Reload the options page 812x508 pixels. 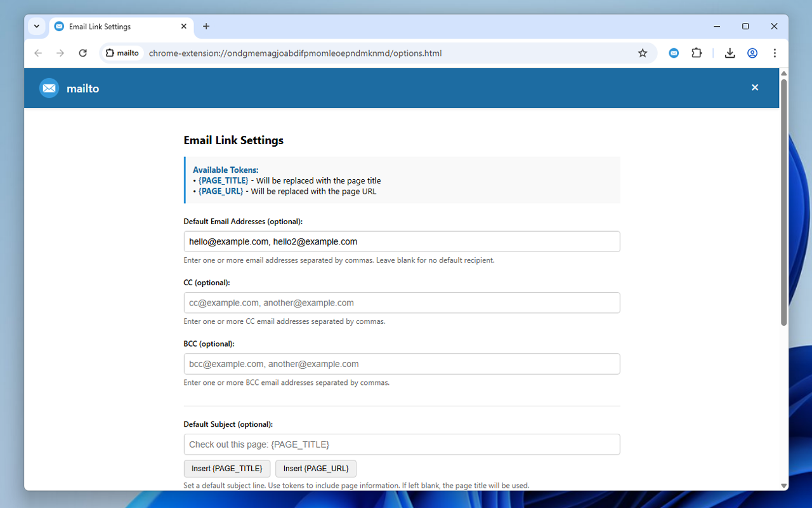82,53
